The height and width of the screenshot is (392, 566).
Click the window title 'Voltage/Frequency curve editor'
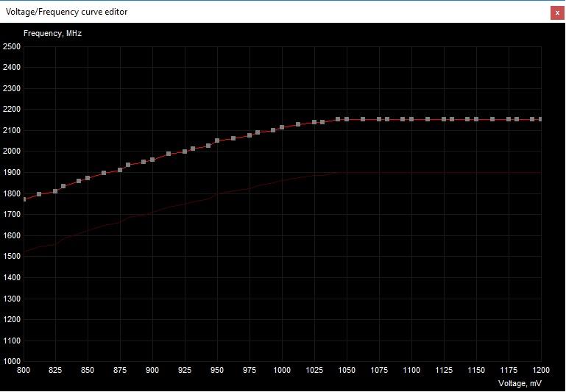pyautogui.click(x=67, y=12)
